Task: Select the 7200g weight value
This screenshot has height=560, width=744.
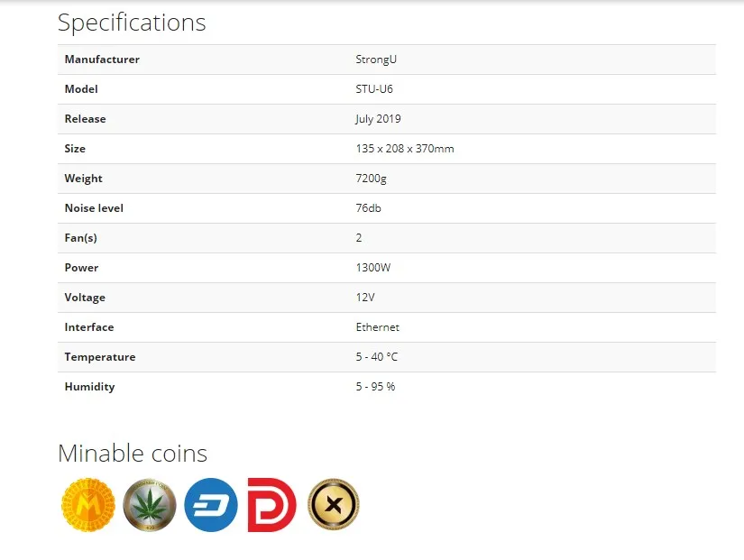Action: click(371, 179)
